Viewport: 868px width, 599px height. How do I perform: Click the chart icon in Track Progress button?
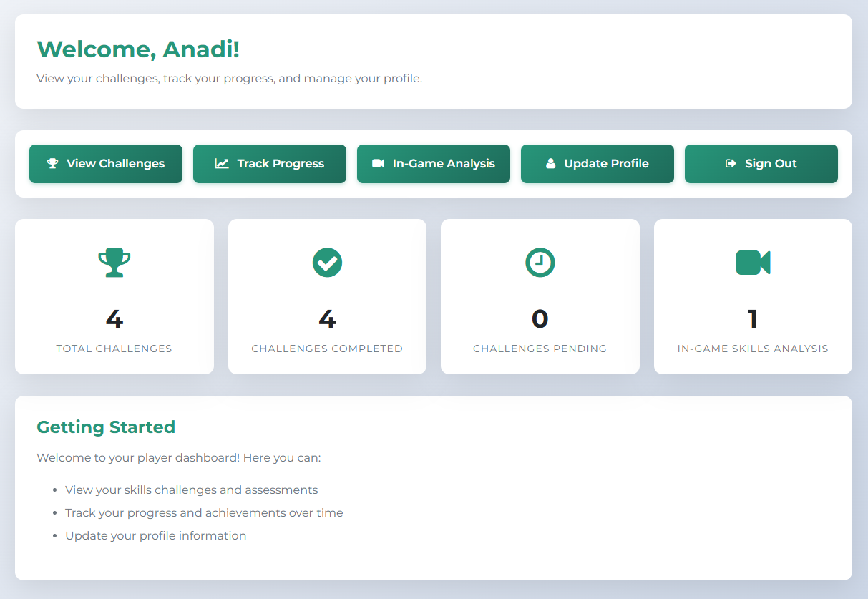(x=223, y=163)
